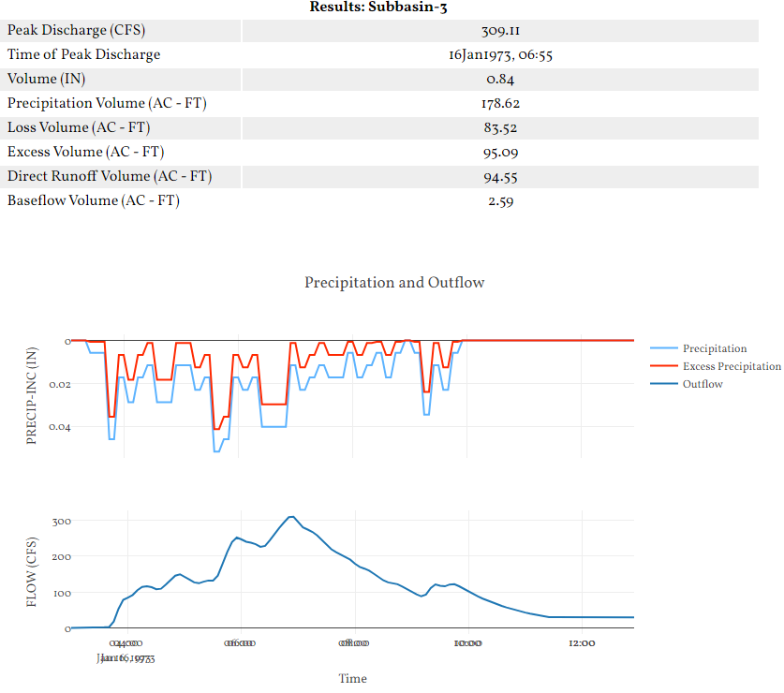Select the 'Results: Subbasin-3' heading

[x=378, y=7]
